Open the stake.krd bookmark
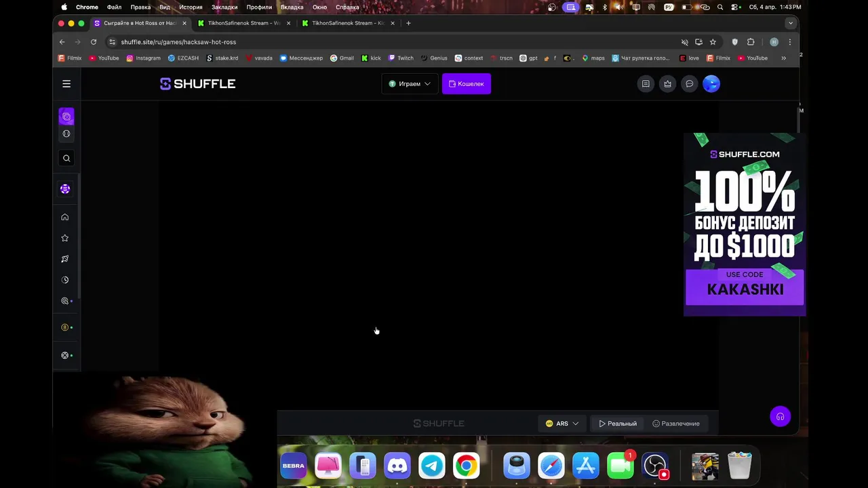The height and width of the screenshot is (488, 868). (x=222, y=58)
